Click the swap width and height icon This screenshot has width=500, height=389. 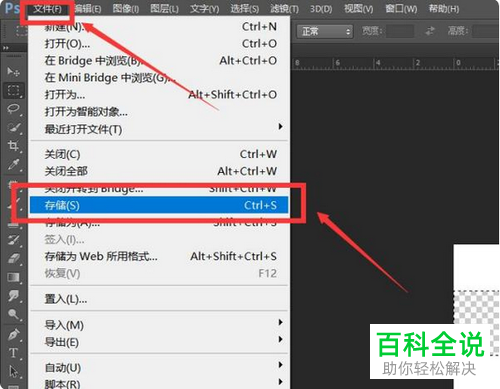coord(430,31)
